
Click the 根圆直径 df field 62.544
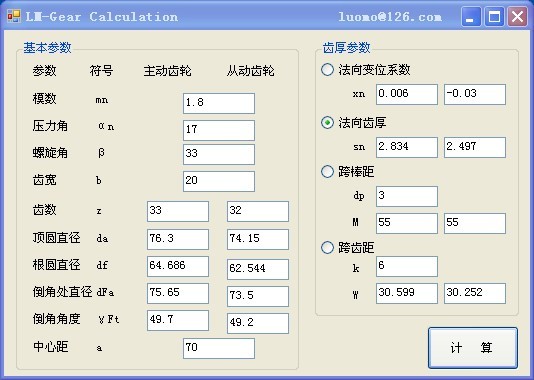point(258,269)
